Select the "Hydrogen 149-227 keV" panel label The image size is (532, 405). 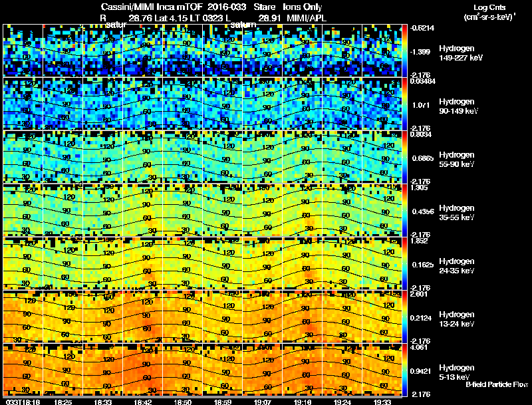click(x=461, y=53)
